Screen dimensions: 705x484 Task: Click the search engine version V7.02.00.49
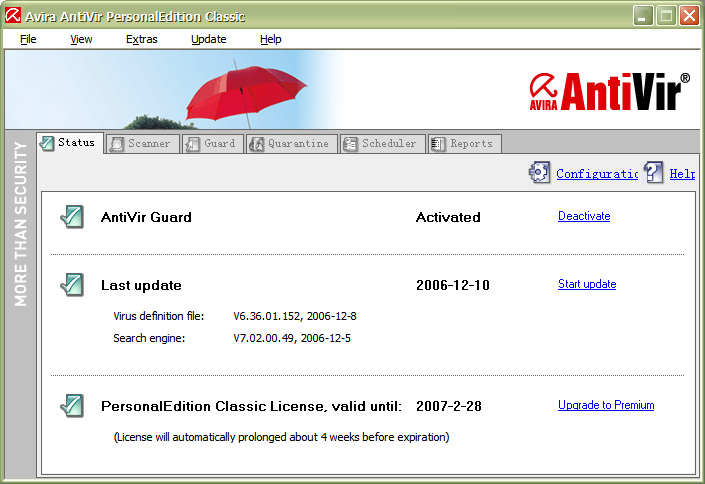[x=263, y=338]
